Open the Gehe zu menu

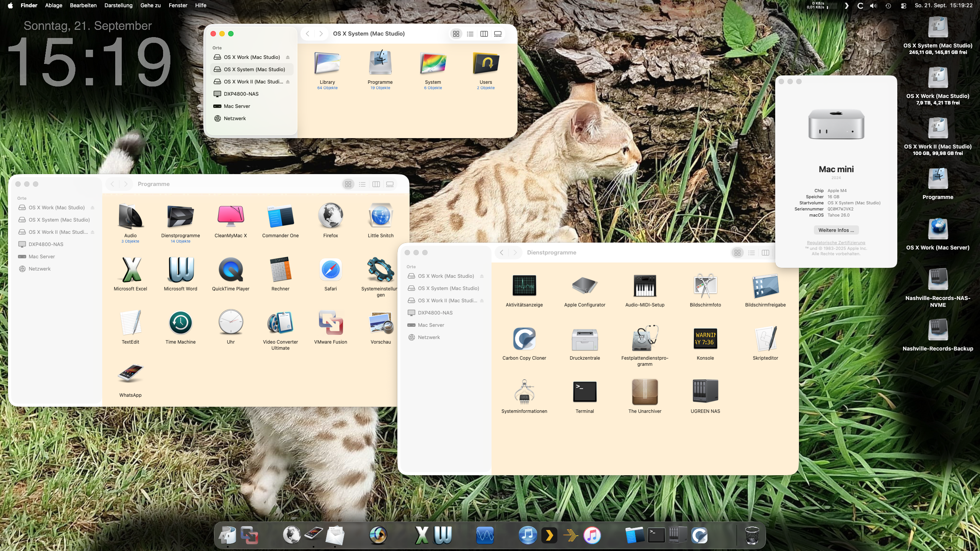point(150,5)
